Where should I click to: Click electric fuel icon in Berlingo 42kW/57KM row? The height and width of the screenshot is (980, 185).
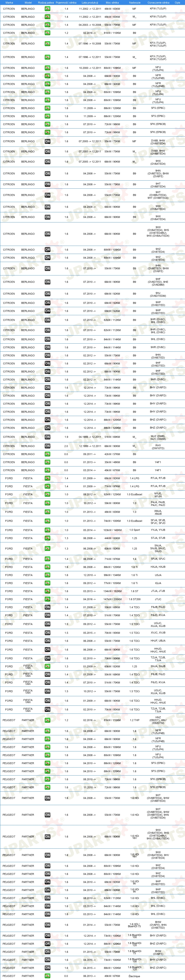48,454
